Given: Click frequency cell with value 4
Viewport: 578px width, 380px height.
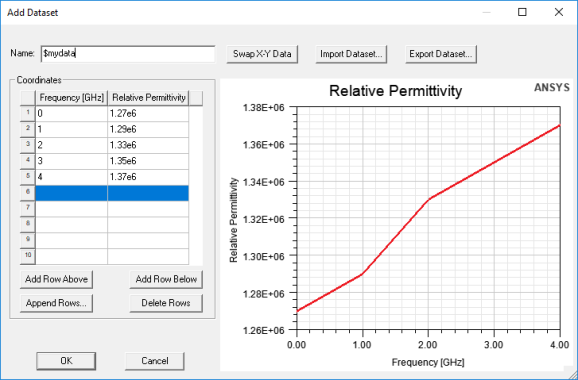Looking at the screenshot, I should 72,177.
